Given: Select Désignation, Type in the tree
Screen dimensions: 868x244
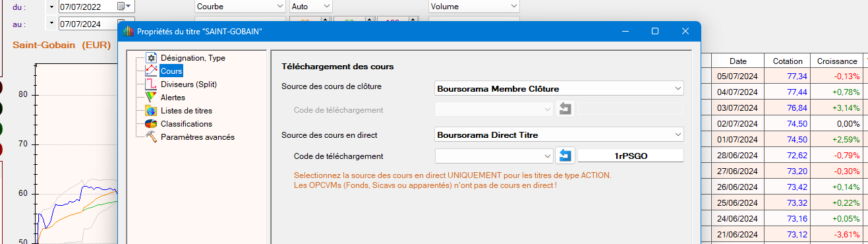Looking at the screenshot, I should click(192, 57).
